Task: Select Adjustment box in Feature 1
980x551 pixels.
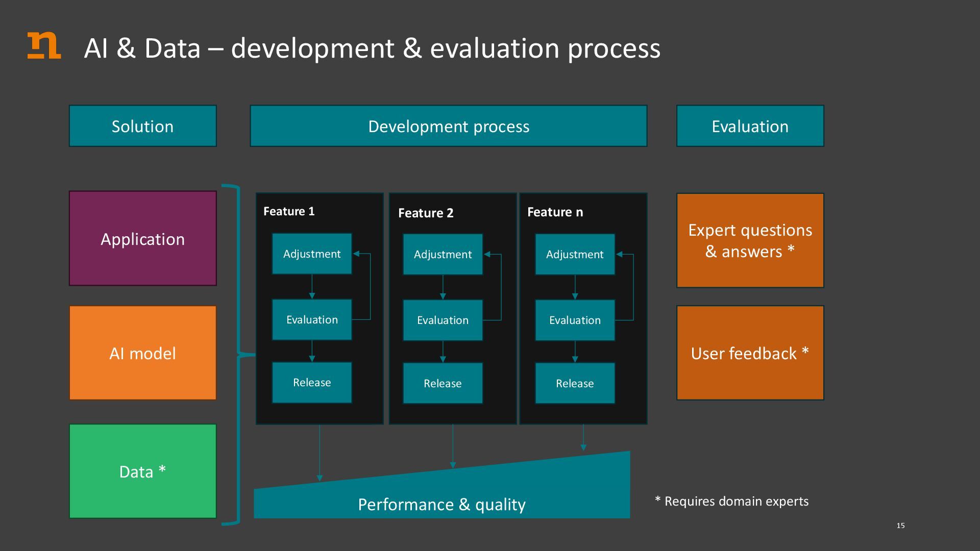Action: point(312,254)
